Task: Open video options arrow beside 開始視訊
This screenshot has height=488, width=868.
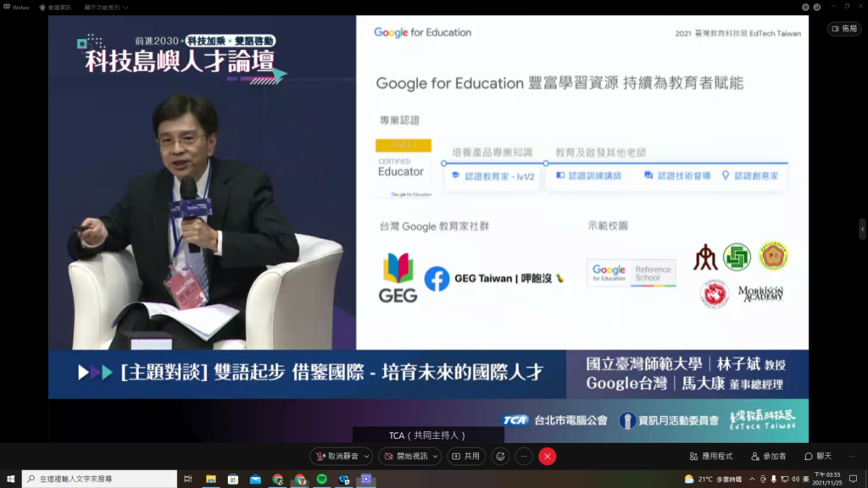Action: pos(436,457)
